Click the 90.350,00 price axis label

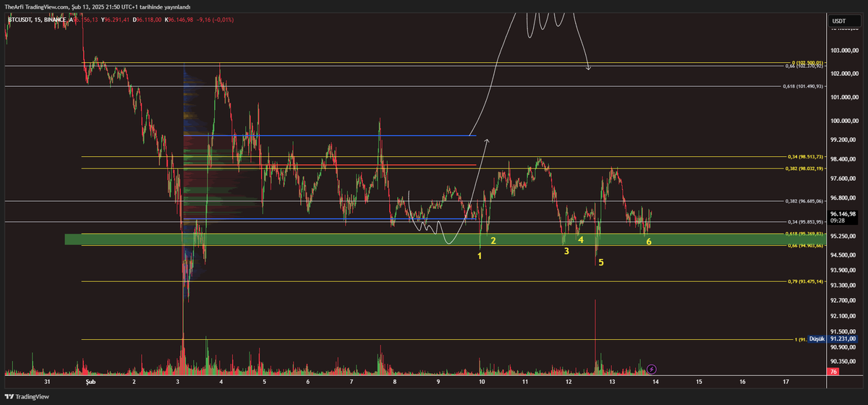pos(843,361)
